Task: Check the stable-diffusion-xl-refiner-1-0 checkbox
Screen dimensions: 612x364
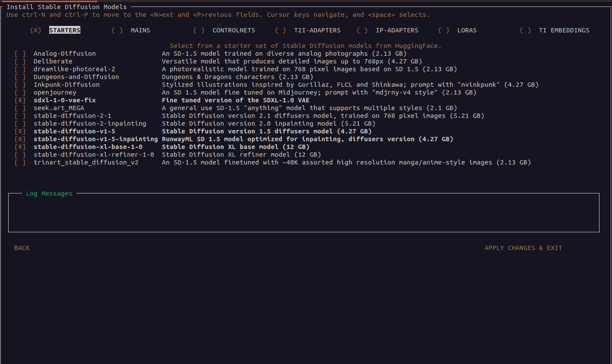Action: [20, 155]
